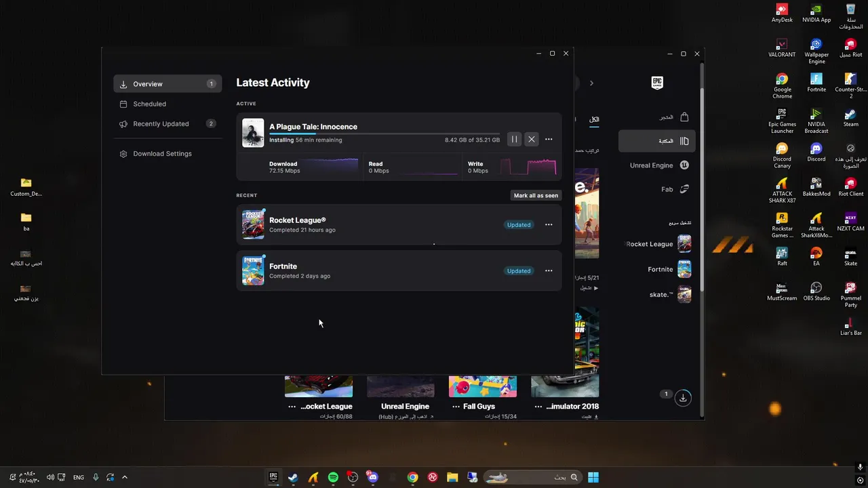Open options dots for Simulator 2018 library tile
The height and width of the screenshot is (488, 868).
click(538, 407)
